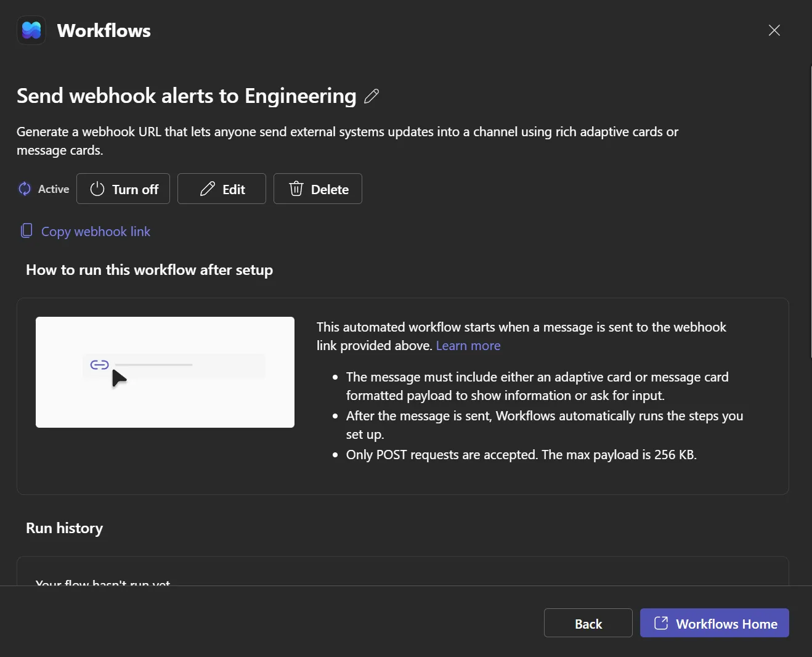Click the trash can icon in Delete
The width and height of the screenshot is (812, 657).
point(296,189)
